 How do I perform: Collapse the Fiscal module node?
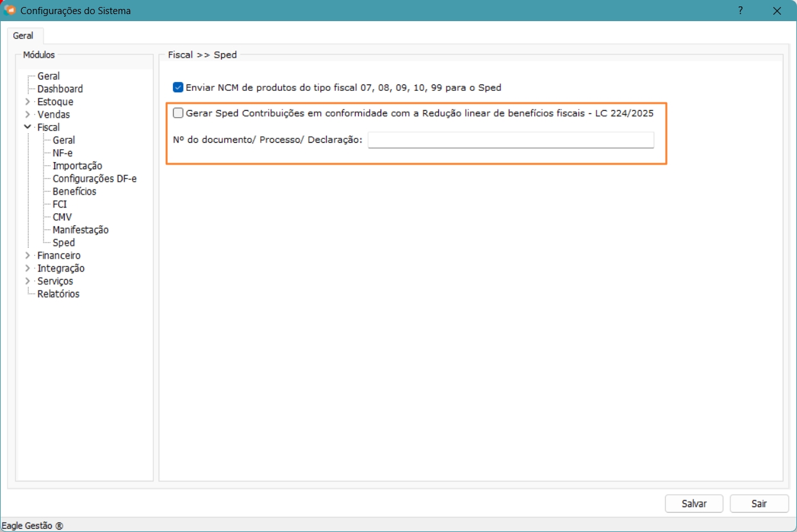point(28,127)
